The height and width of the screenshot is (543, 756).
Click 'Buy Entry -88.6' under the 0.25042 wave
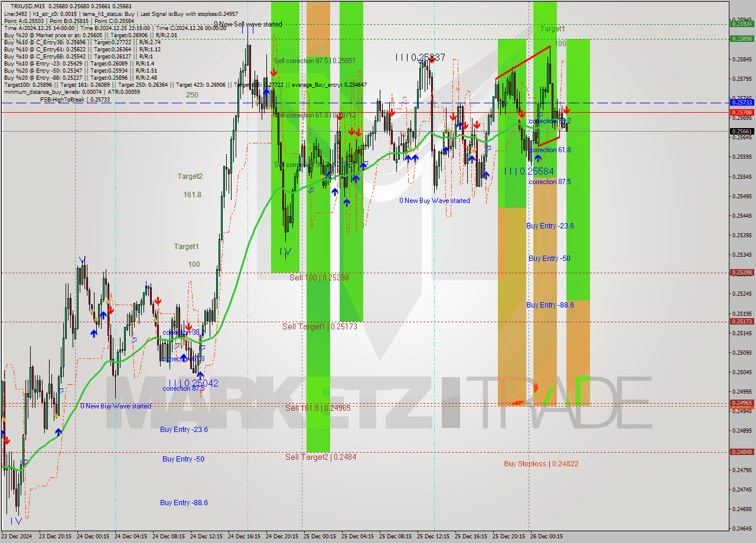coord(184,503)
